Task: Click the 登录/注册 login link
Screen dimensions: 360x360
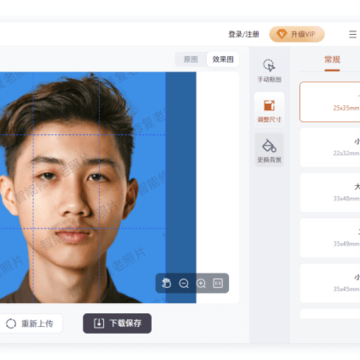Action: [x=243, y=34]
